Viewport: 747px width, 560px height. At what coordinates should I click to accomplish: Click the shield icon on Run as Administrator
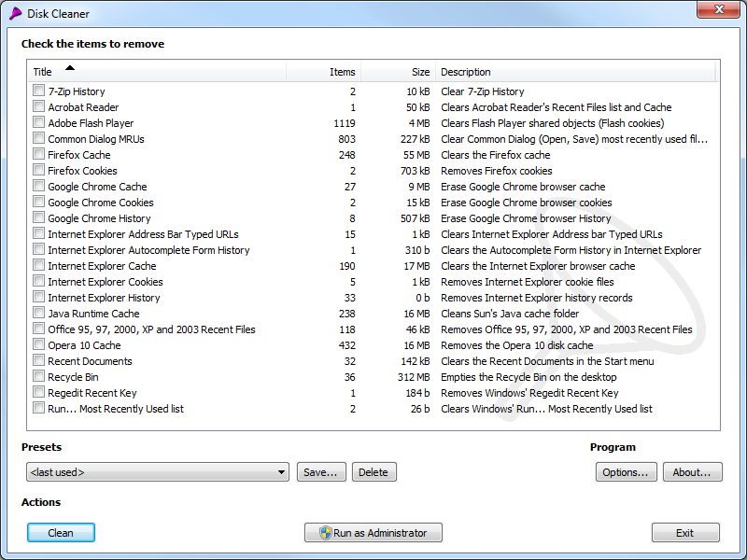pyautogui.click(x=325, y=533)
